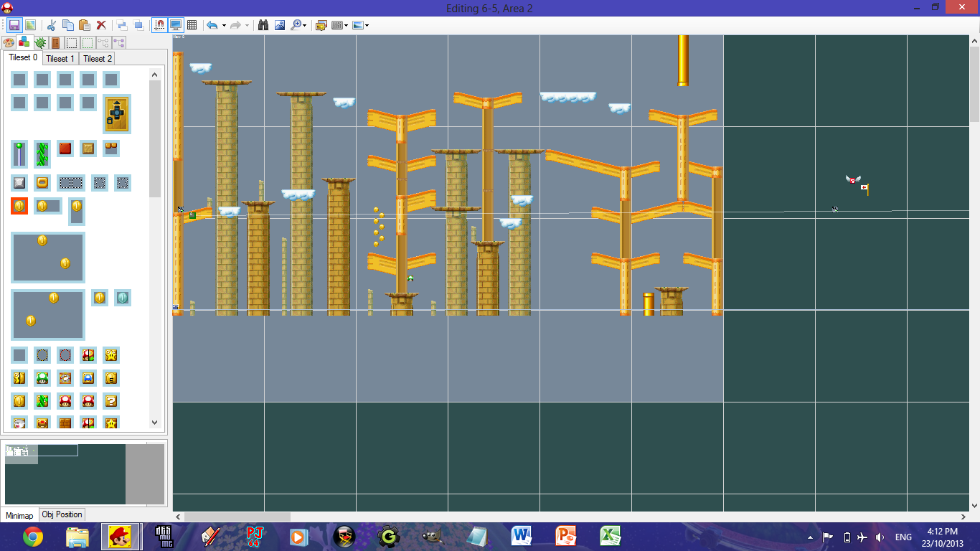Save the level with the floppy disk icon
The width and height of the screenshot is (980, 551).
14,25
